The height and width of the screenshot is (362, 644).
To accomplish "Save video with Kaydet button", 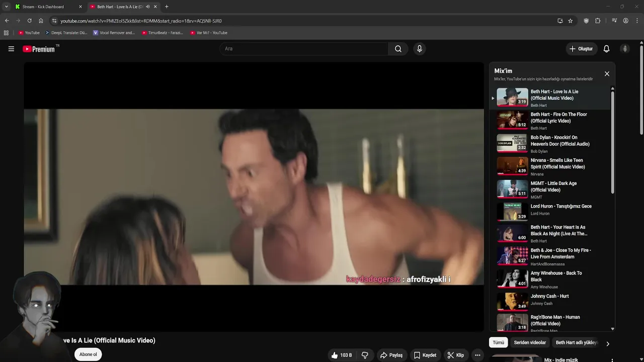I will pos(425,355).
